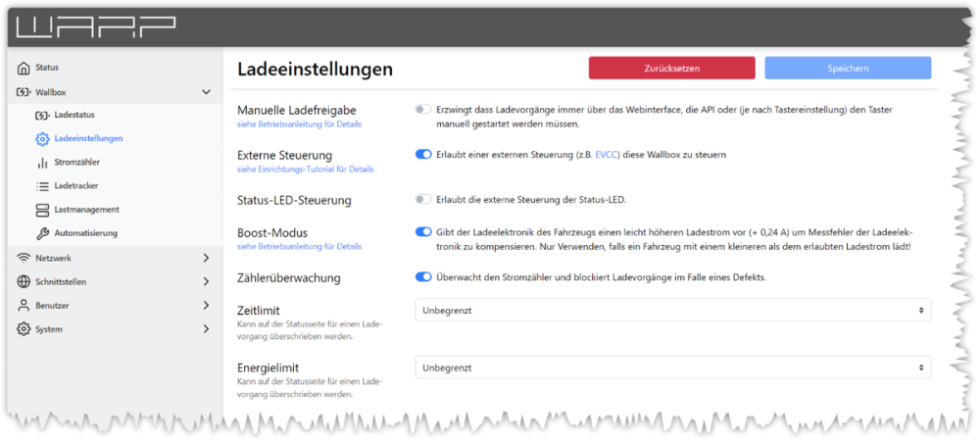
Task: Click the Ladestatus battery icon
Action: click(42, 115)
